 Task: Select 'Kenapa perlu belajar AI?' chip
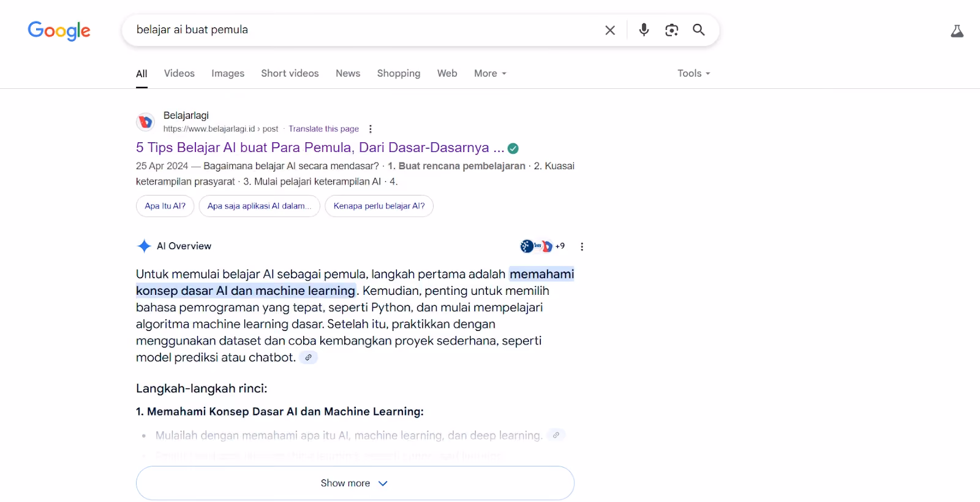379,206
